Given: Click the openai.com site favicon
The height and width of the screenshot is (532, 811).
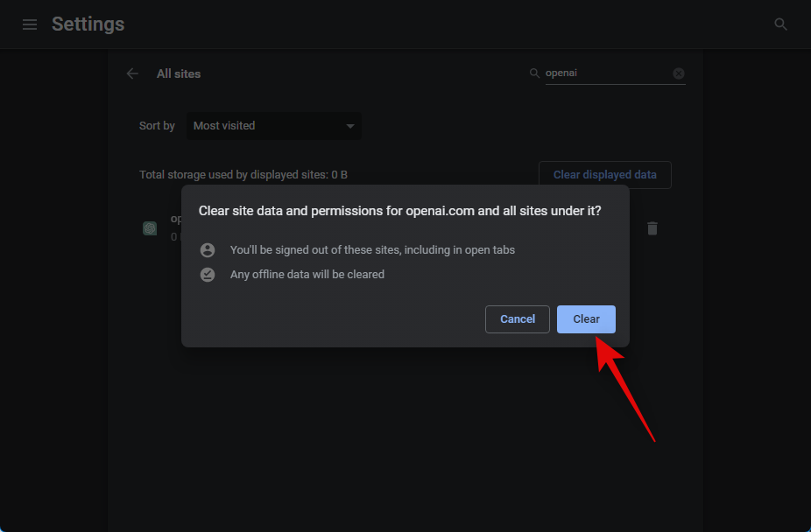Looking at the screenshot, I should [x=150, y=228].
